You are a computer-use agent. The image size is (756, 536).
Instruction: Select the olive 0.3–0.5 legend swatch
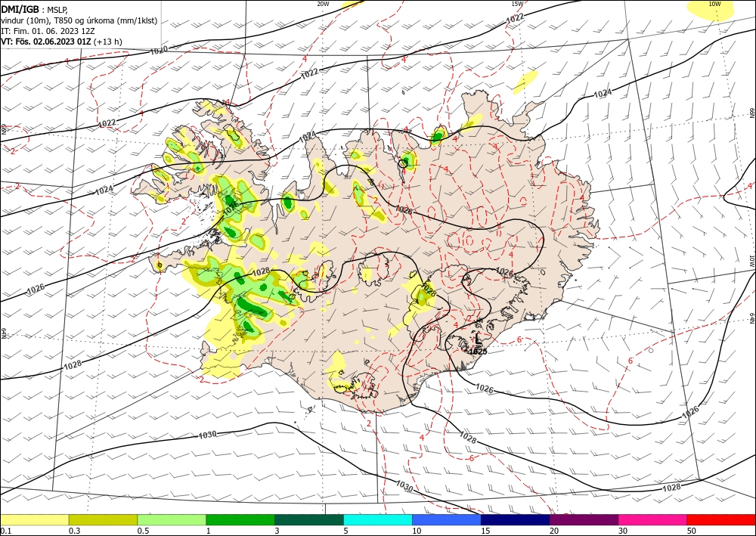coord(103,519)
